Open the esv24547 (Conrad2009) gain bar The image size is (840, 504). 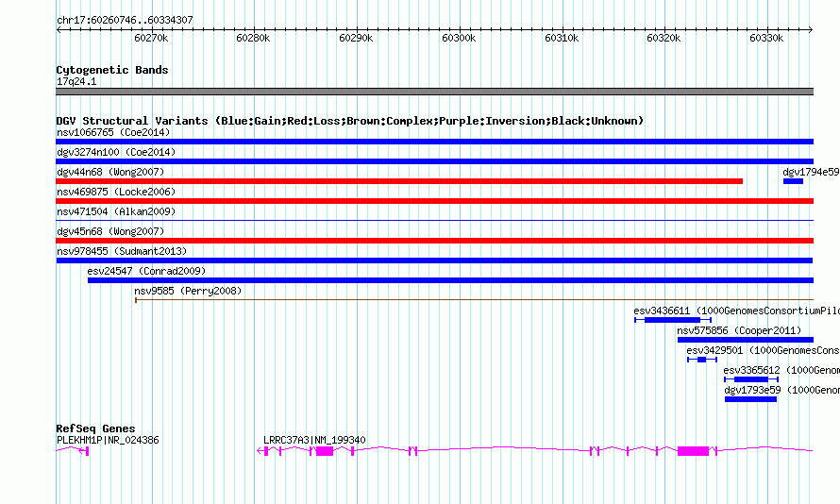(450, 280)
